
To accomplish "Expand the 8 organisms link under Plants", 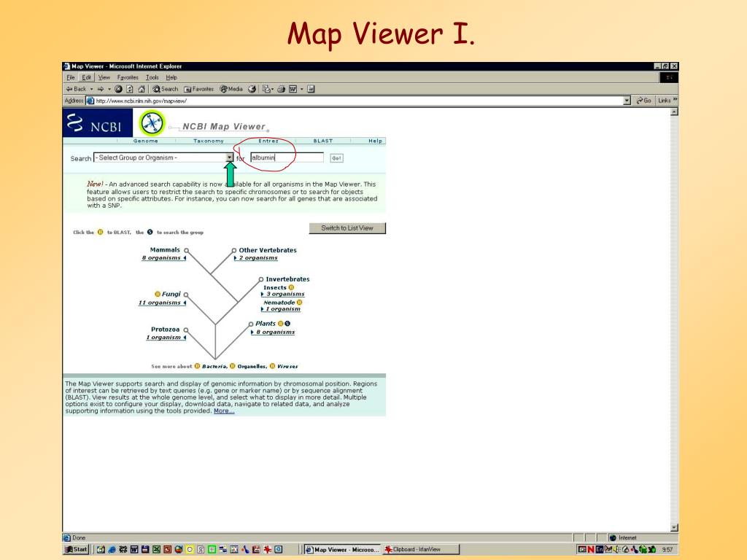I will 273,332.
